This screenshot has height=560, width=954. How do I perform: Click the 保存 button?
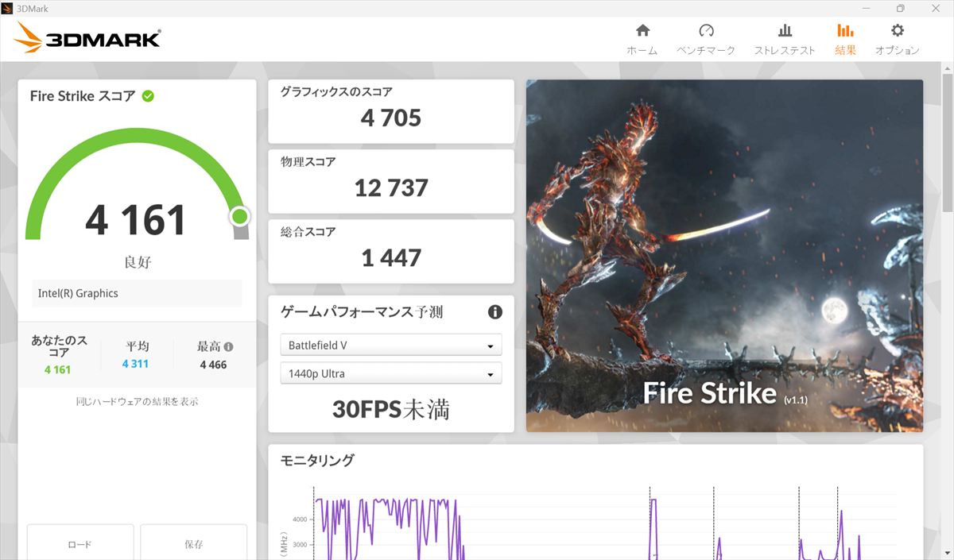click(x=194, y=544)
